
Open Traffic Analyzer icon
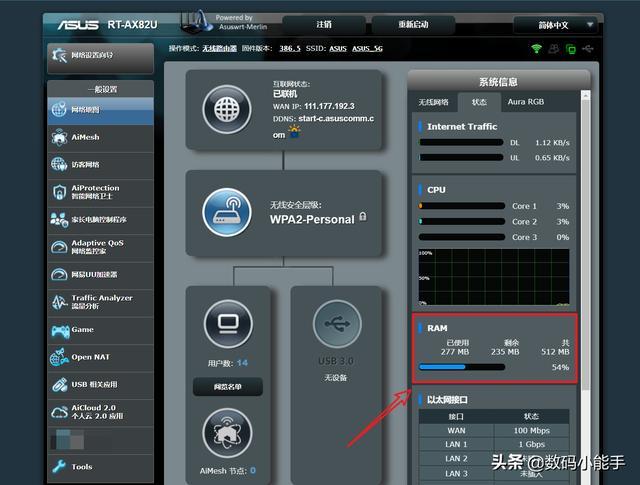[x=59, y=302]
